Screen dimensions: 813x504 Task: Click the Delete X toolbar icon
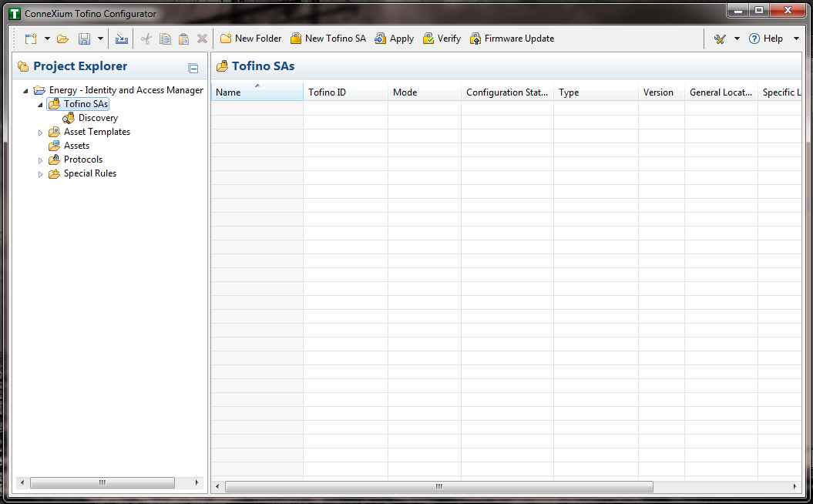point(202,39)
